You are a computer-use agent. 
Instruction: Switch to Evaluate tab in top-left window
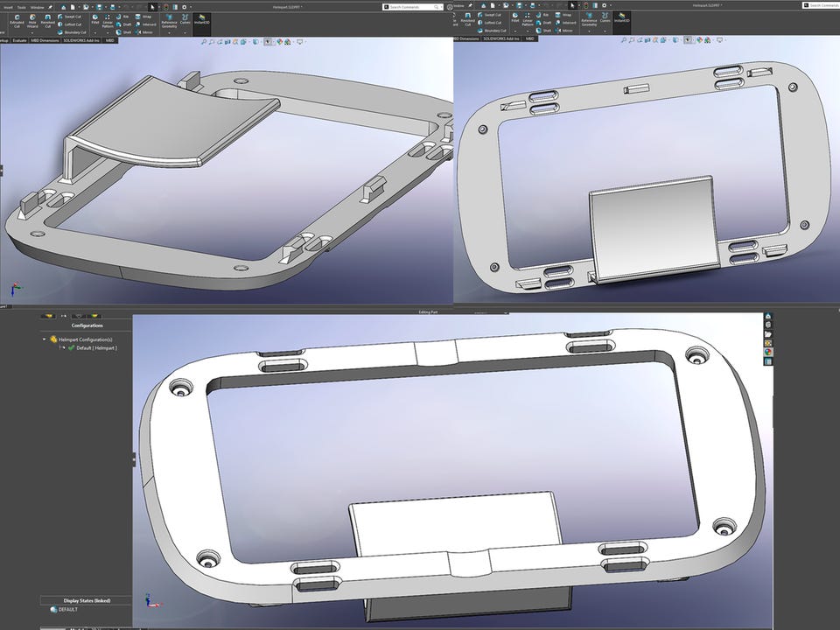pos(19,40)
